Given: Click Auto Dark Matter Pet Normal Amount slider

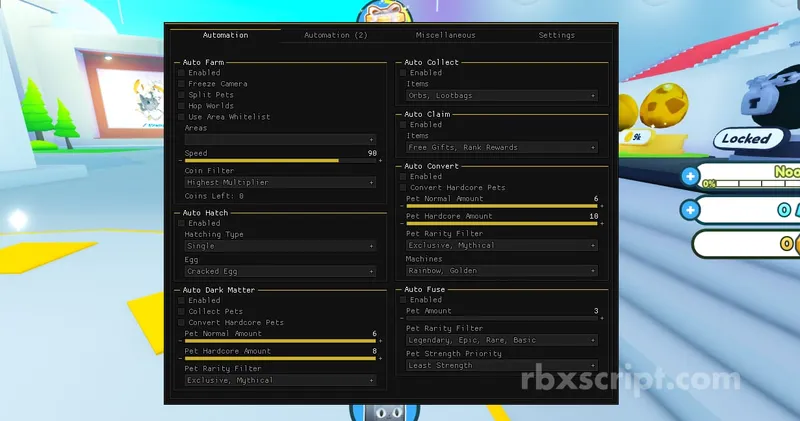Looking at the screenshot, I should point(280,341).
